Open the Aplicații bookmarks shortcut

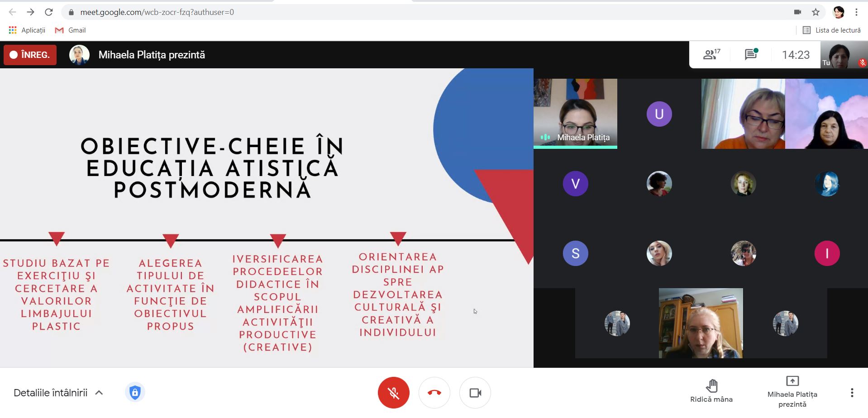tap(27, 30)
